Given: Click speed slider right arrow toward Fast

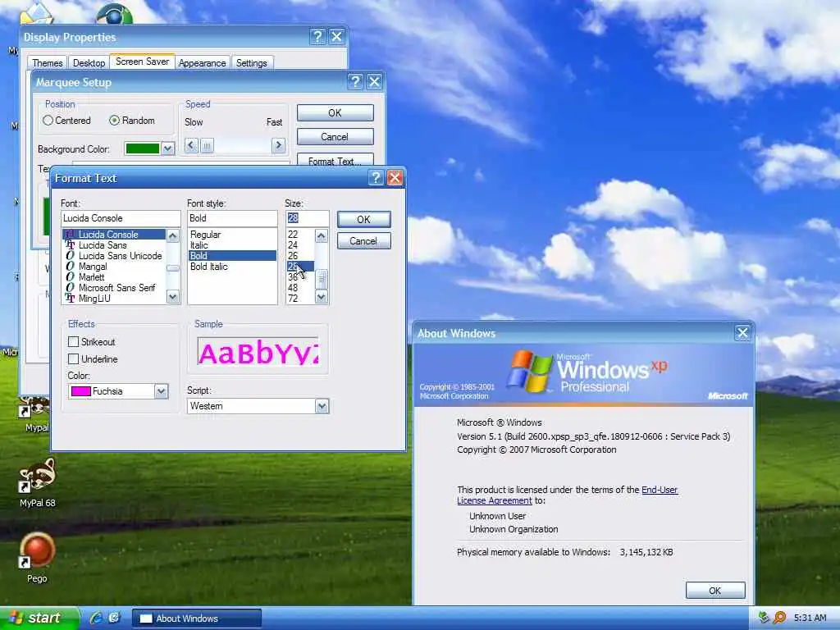Looking at the screenshot, I should click(x=278, y=145).
